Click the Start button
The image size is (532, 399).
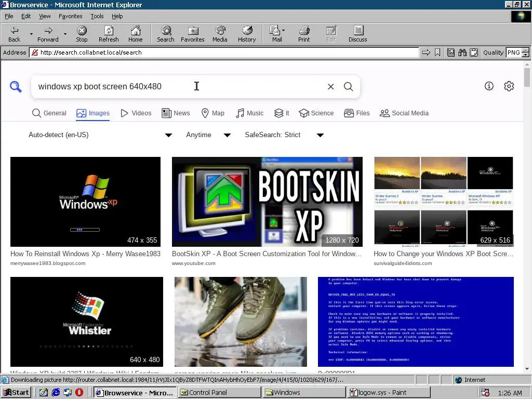point(16,393)
